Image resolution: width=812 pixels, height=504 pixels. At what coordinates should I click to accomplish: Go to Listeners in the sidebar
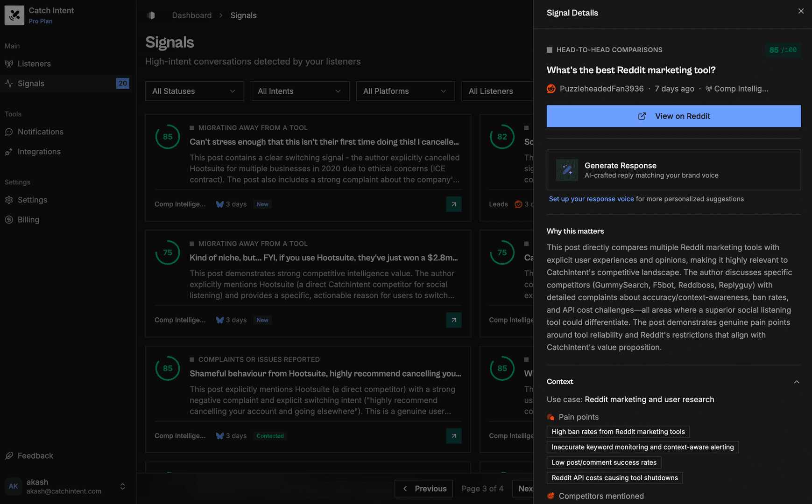click(x=34, y=64)
